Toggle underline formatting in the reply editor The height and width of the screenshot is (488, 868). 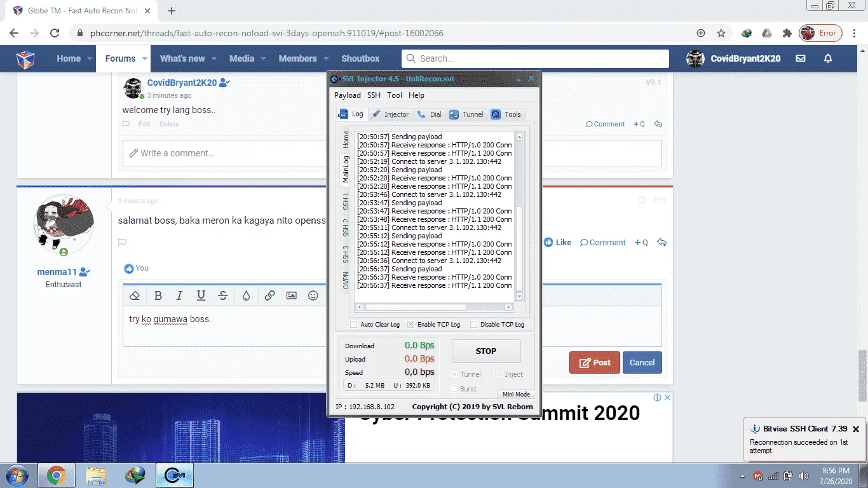coord(201,295)
